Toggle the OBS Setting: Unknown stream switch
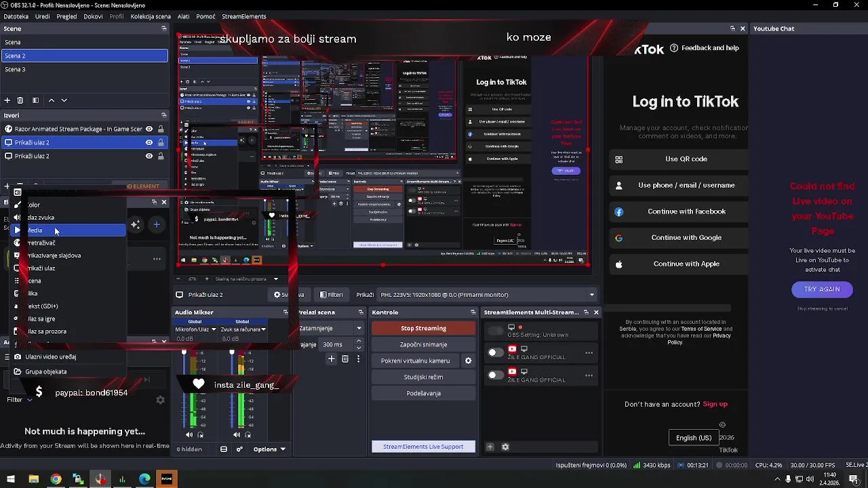Image resolution: width=868 pixels, height=488 pixels. pos(496,331)
